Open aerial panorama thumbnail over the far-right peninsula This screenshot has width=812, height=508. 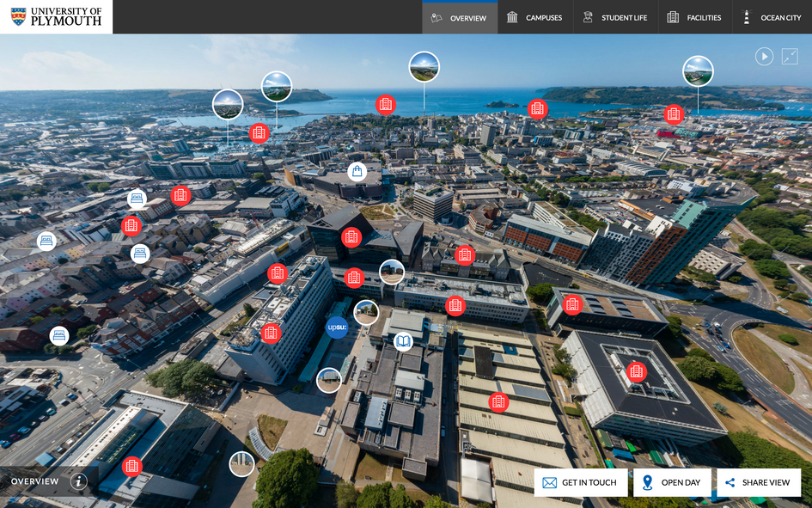698,71
